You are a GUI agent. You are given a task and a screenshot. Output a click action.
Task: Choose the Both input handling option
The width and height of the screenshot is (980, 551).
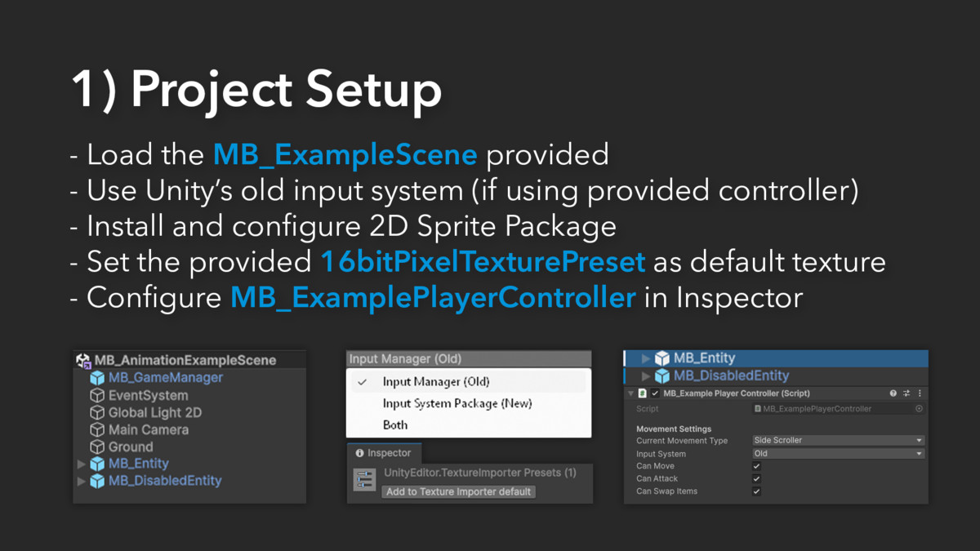point(395,424)
